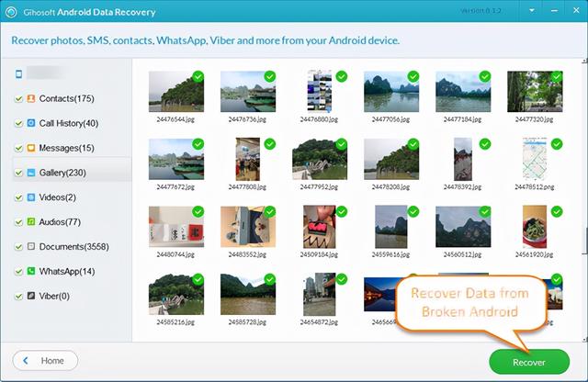Select the 24478512.png map thumbnail
The height and width of the screenshot is (382, 588).
point(535,159)
